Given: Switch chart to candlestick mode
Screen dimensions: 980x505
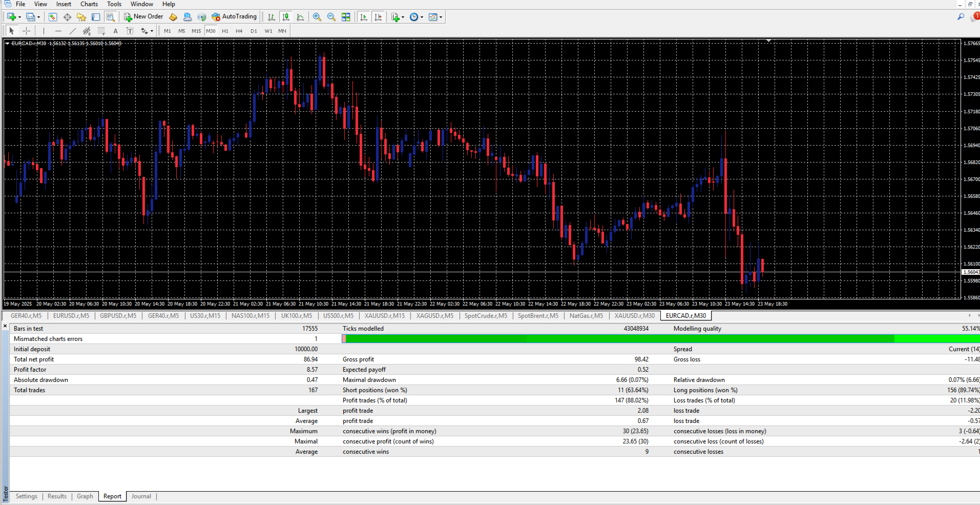Looking at the screenshot, I should 286,17.
